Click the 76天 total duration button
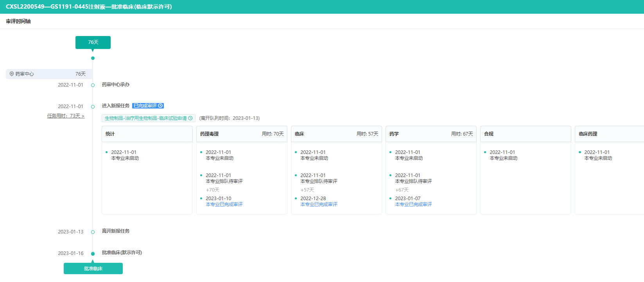 tap(93, 42)
